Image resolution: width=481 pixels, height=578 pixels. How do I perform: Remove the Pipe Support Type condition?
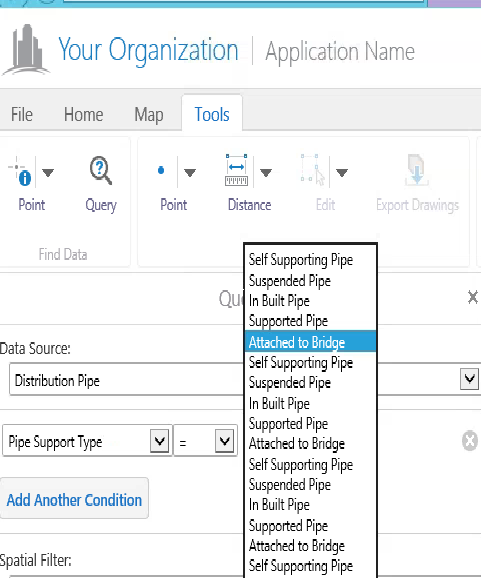(470, 441)
